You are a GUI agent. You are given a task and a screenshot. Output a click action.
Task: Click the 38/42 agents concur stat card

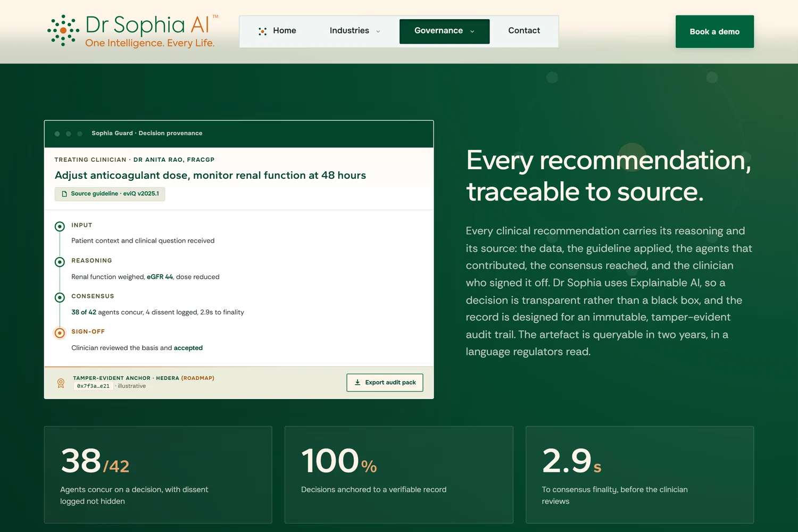point(158,475)
